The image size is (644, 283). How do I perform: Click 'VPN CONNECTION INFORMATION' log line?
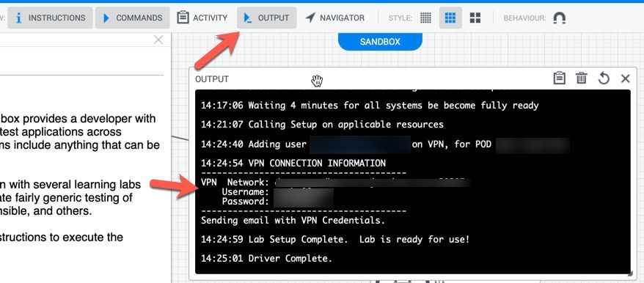click(293, 163)
